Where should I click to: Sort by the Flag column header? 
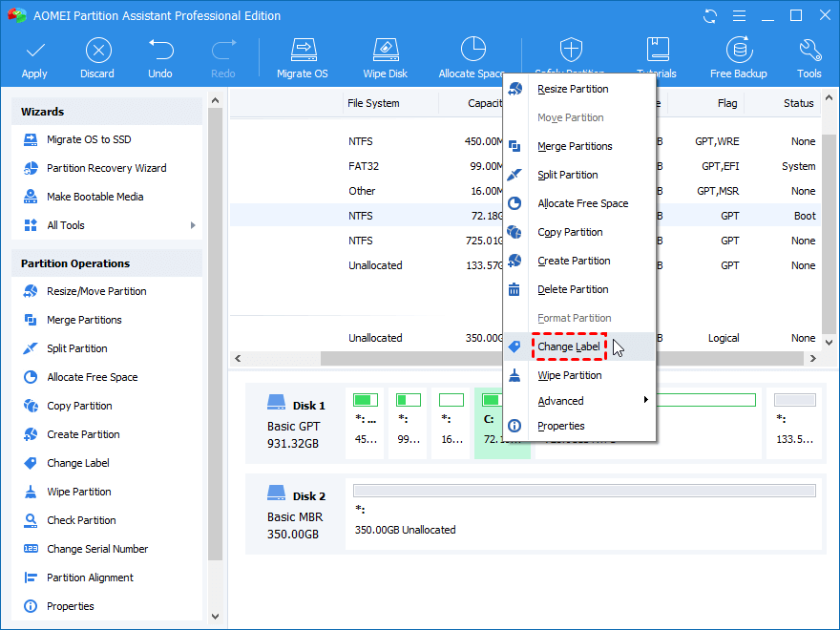tap(727, 103)
